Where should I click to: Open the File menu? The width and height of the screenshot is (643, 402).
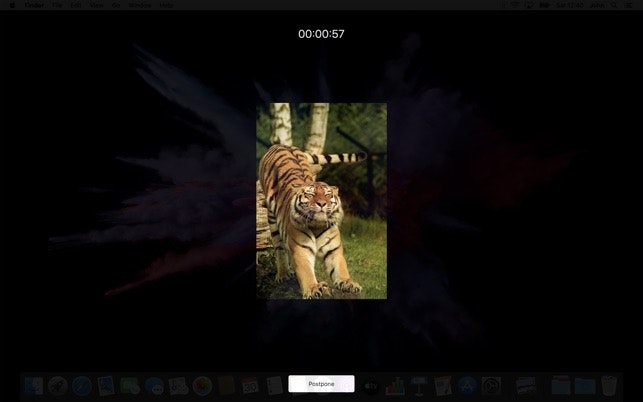[x=57, y=5]
